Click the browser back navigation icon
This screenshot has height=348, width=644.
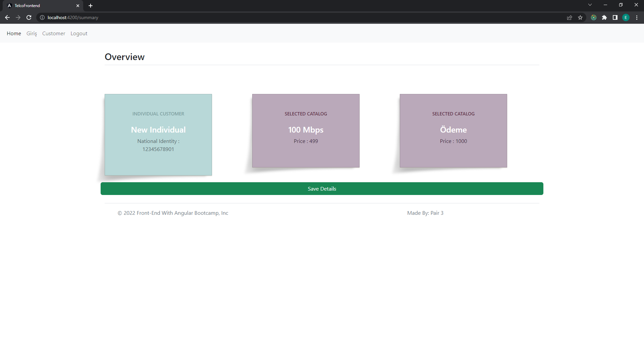tap(7, 17)
